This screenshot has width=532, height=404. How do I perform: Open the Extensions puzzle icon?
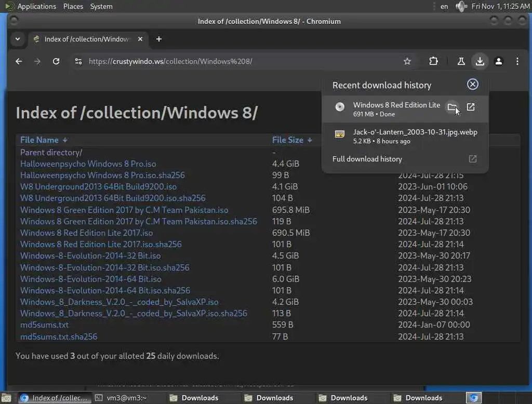coord(433,61)
